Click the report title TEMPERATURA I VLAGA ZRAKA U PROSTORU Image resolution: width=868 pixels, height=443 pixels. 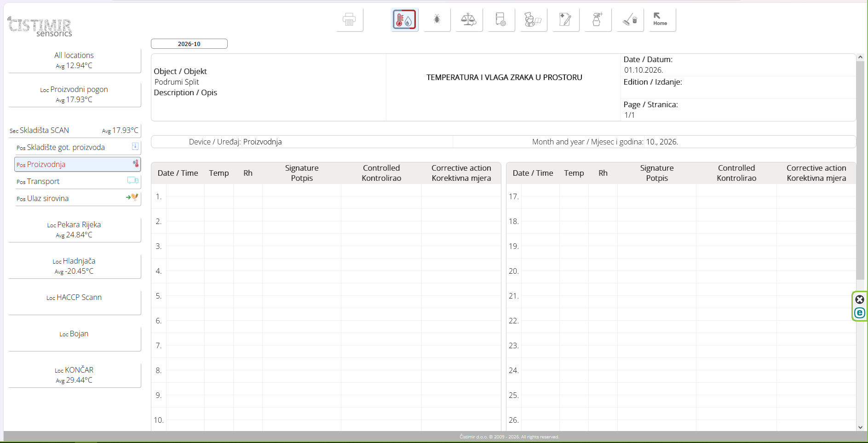click(504, 77)
